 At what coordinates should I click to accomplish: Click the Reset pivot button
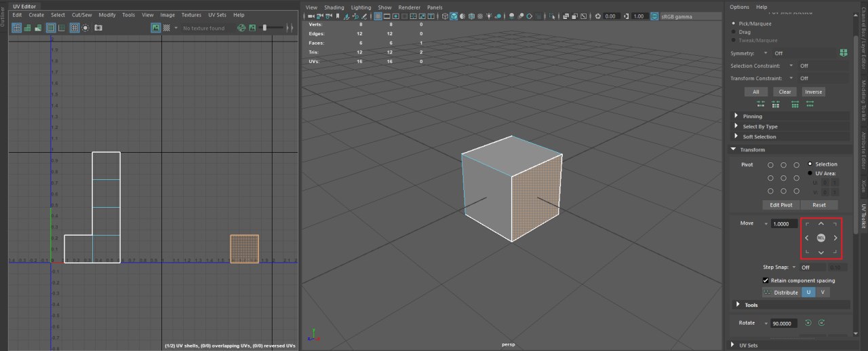coord(819,205)
